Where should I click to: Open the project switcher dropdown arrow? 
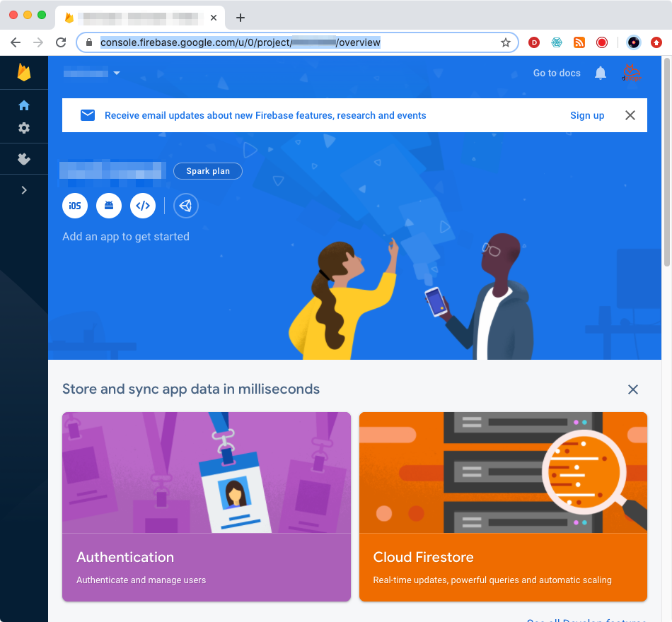pyautogui.click(x=117, y=73)
